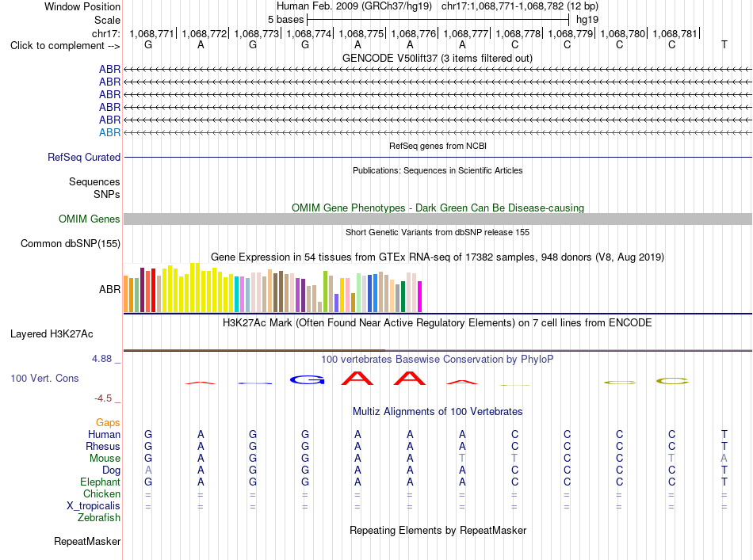Click the mismatched grey A in Mouse row
This screenshot has height=560, width=753.
coord(724,459)
